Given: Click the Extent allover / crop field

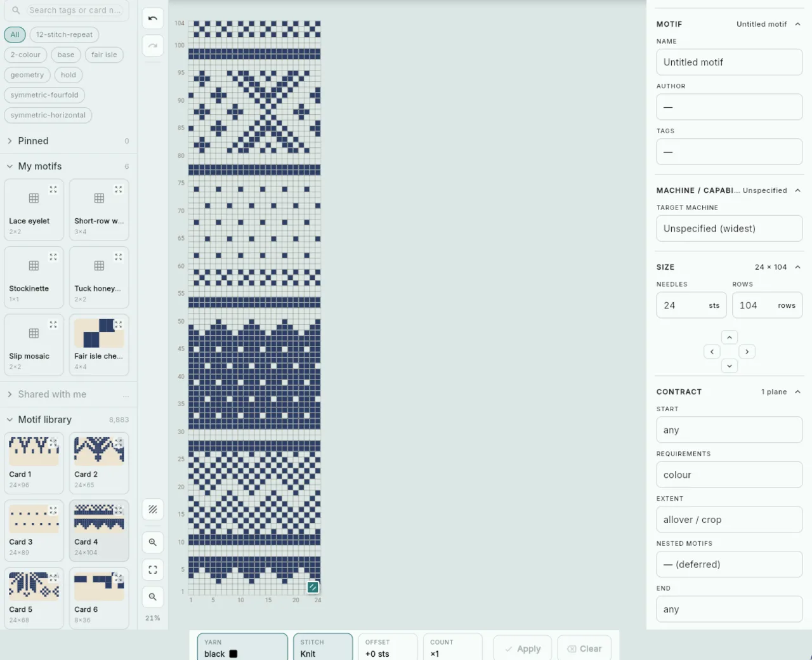Looking at the screenshot, I should [x=730, y=520].
